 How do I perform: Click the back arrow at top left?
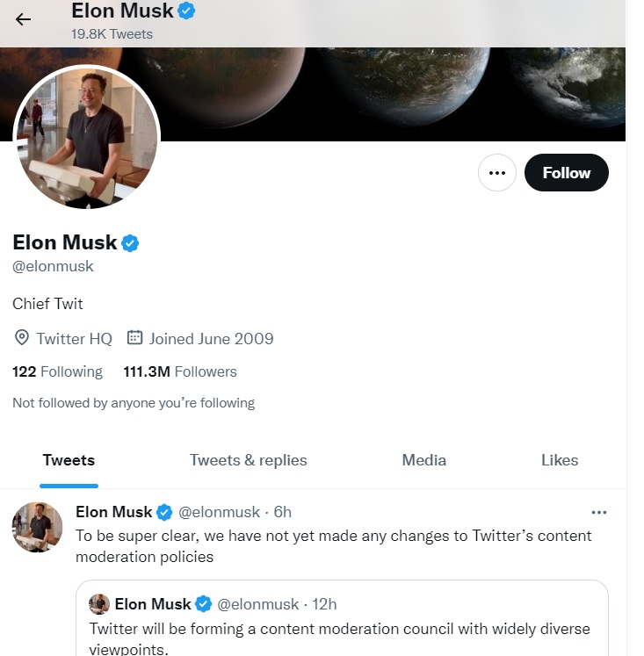coord(24,19)
